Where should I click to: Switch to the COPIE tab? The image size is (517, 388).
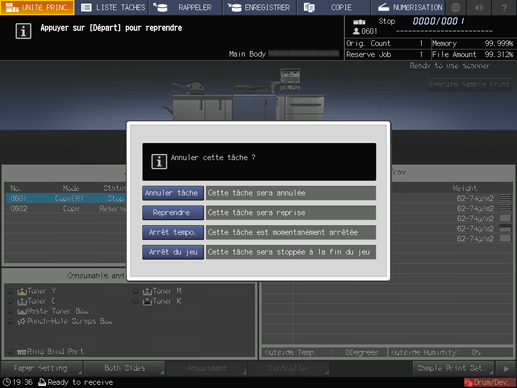(334, 7)
